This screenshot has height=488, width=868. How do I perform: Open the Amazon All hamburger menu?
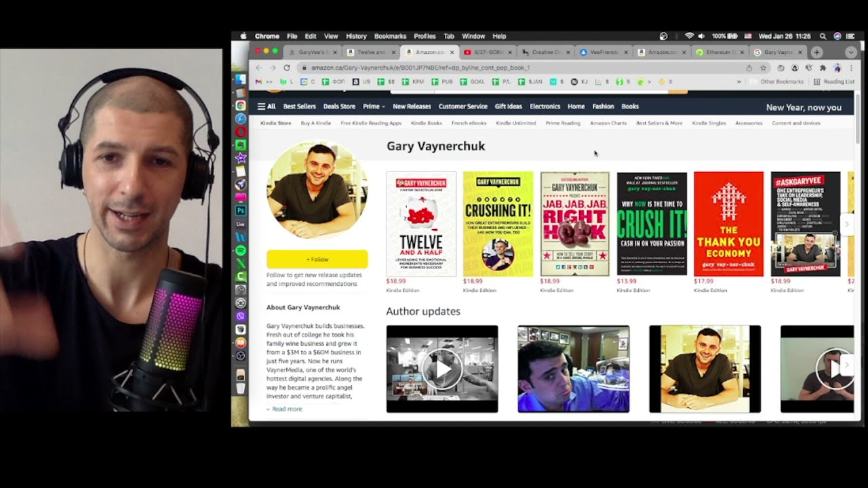pyautogui.click(x=267, y=106)
